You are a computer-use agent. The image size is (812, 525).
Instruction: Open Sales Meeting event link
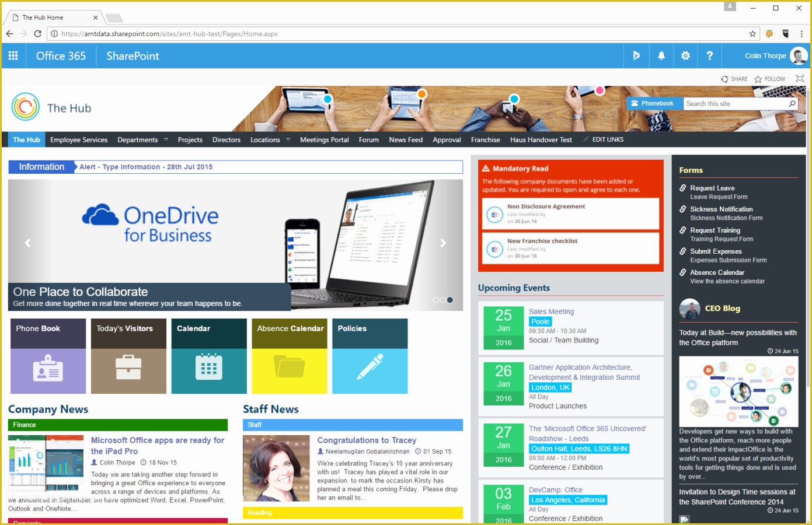point(551,311)
